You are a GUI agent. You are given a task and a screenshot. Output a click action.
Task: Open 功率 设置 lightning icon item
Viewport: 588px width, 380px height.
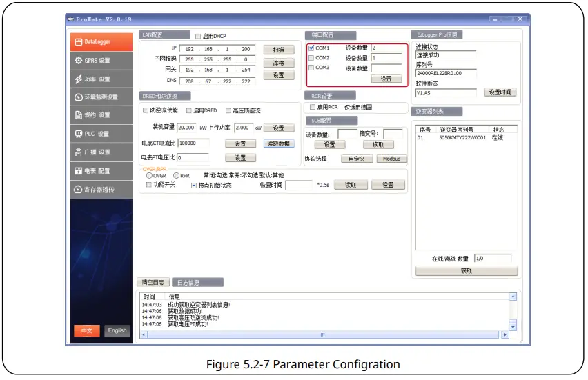click(x=101, y=79)
